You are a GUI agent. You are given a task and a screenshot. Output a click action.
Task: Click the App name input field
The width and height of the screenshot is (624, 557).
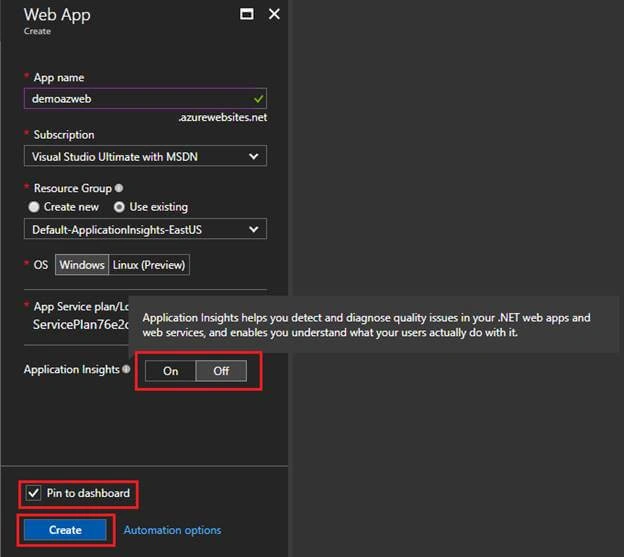pos(145,98)
